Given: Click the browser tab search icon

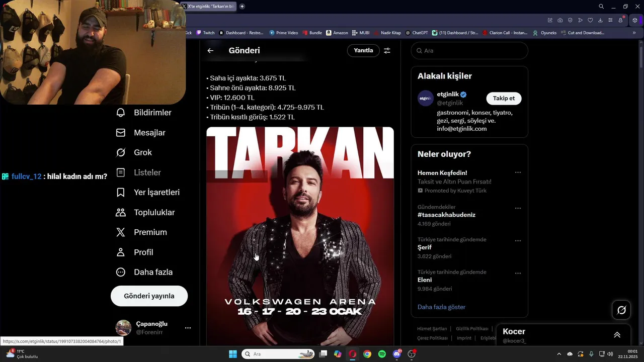Looking at the screenshot, I should click(x=601, y=7).
